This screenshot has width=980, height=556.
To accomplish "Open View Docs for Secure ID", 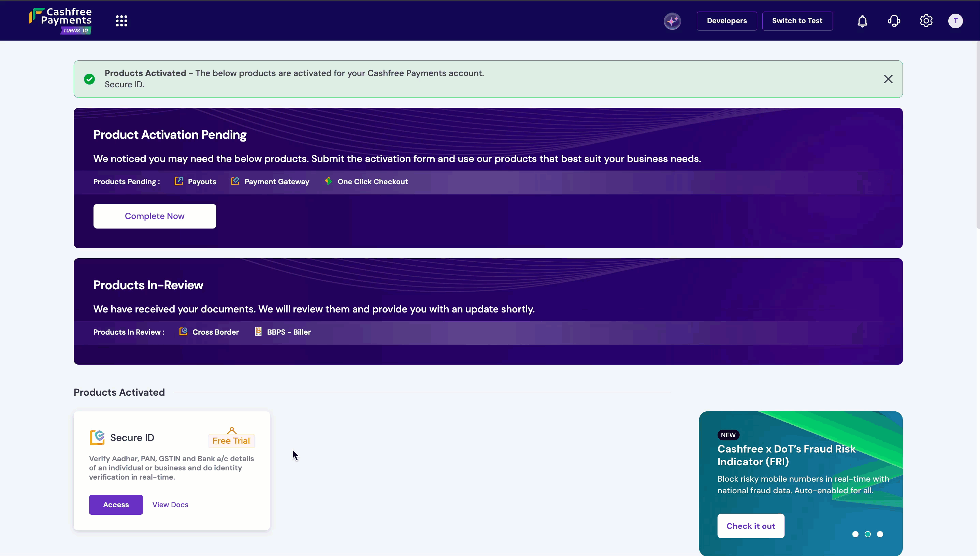I will click(170, 504).
